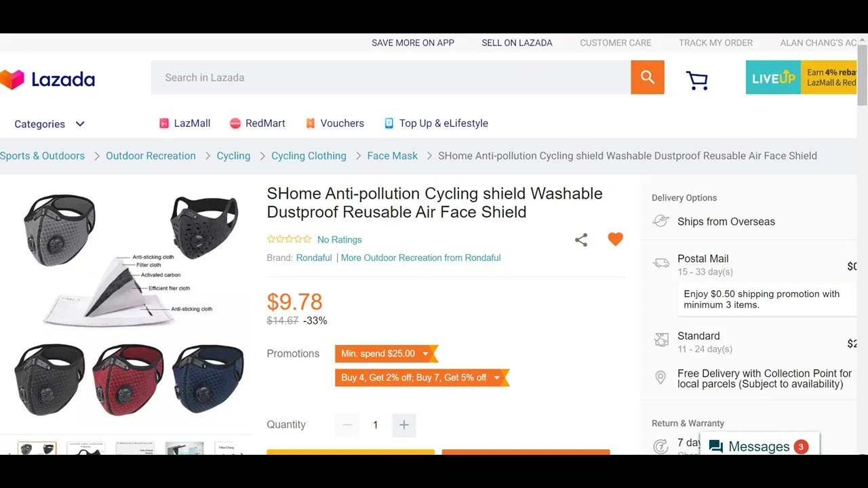Viewport: 868px width, 488px height.
Task: Click the Top Up & eLifestyle icon
Action: coord(389,123)
